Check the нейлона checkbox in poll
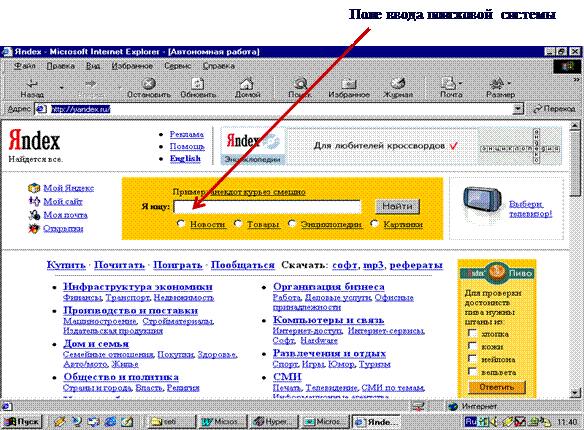584x430 pixels. [x=472, y=358]
